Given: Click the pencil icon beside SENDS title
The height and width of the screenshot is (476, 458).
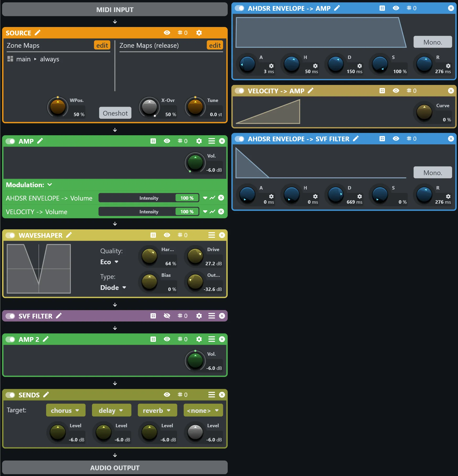Looking at the screenshot, I should tap(46, 394).
